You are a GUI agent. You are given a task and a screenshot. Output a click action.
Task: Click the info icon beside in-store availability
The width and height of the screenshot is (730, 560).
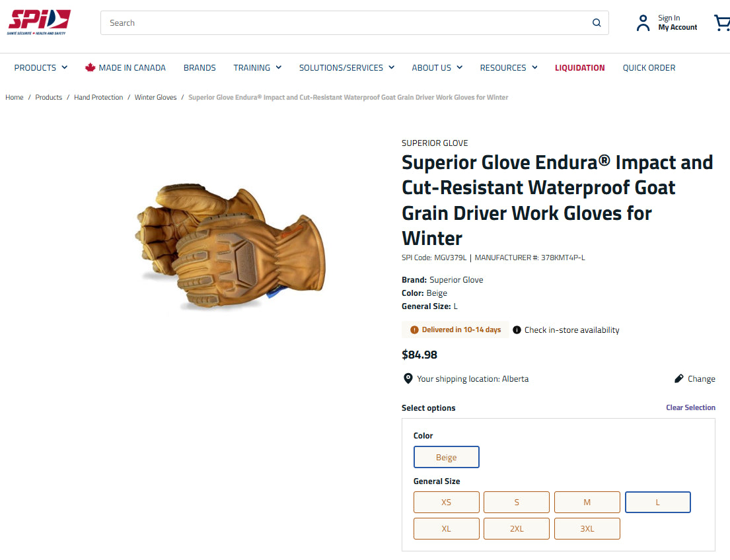(x=517, y=330)
